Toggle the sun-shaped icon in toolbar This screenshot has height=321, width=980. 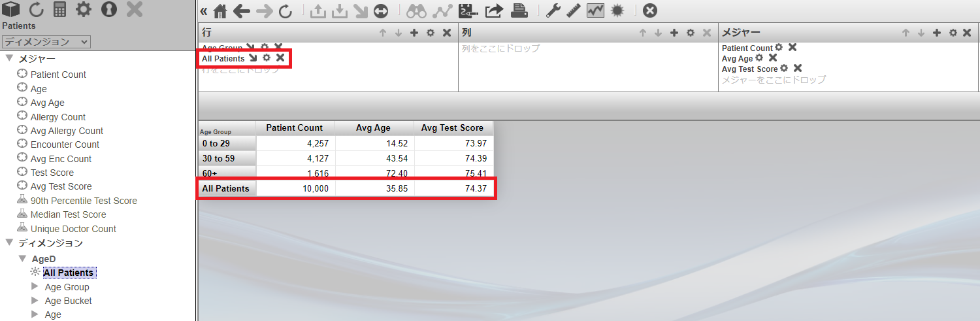coord(617,11)
